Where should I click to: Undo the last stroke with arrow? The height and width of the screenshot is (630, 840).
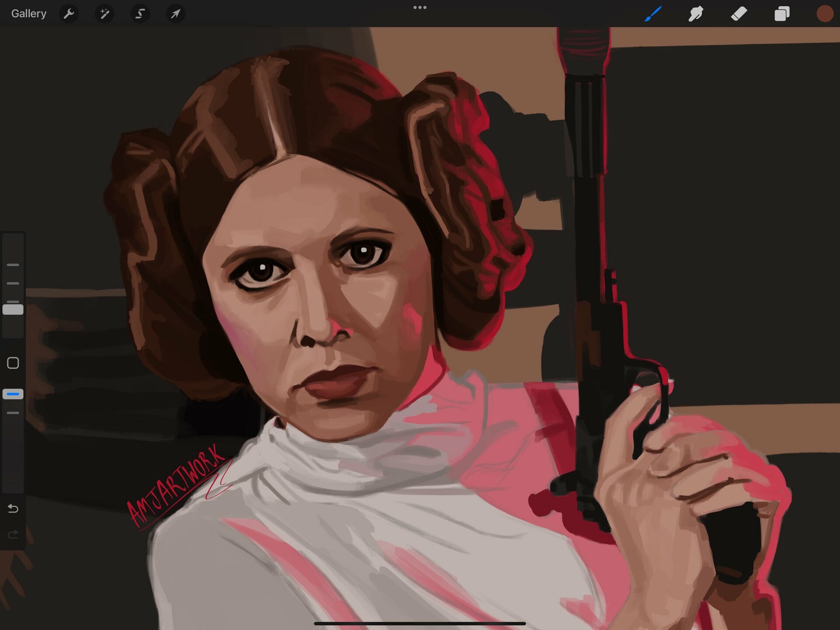13,508
